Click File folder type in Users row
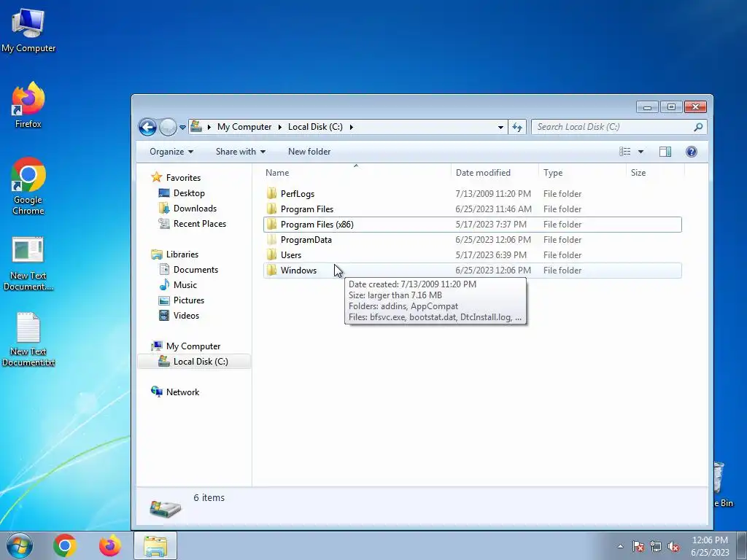Image resolution: width=747 pixels, height=560 pixels. point(562,254)
